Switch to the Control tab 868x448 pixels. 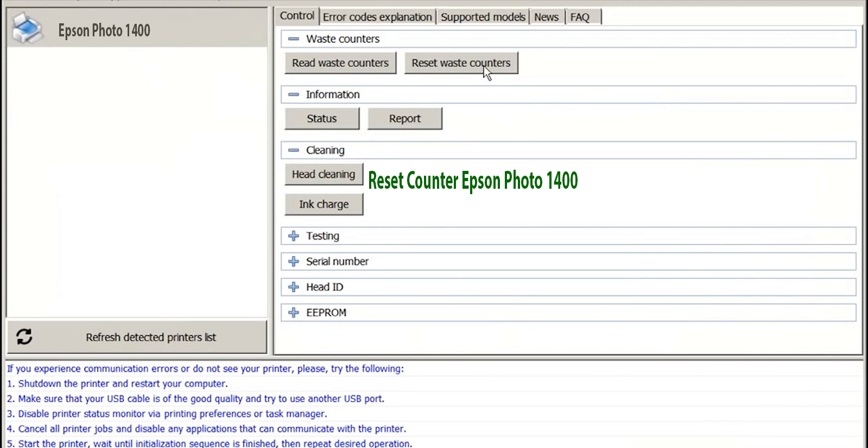pos(297,16)
